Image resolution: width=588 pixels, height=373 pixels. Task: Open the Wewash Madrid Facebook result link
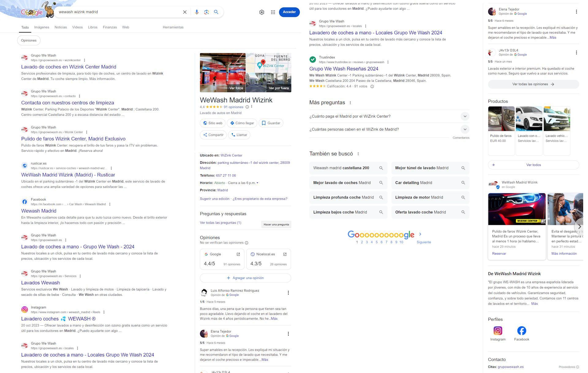39,211
